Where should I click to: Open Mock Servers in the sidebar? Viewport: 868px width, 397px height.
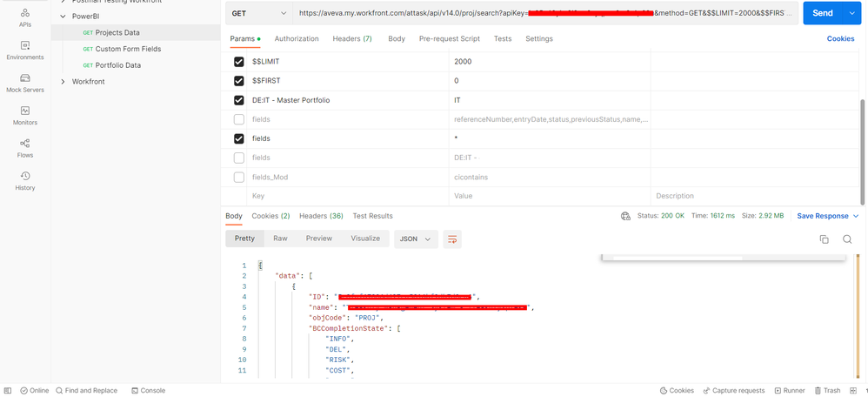tap(25, 83)
